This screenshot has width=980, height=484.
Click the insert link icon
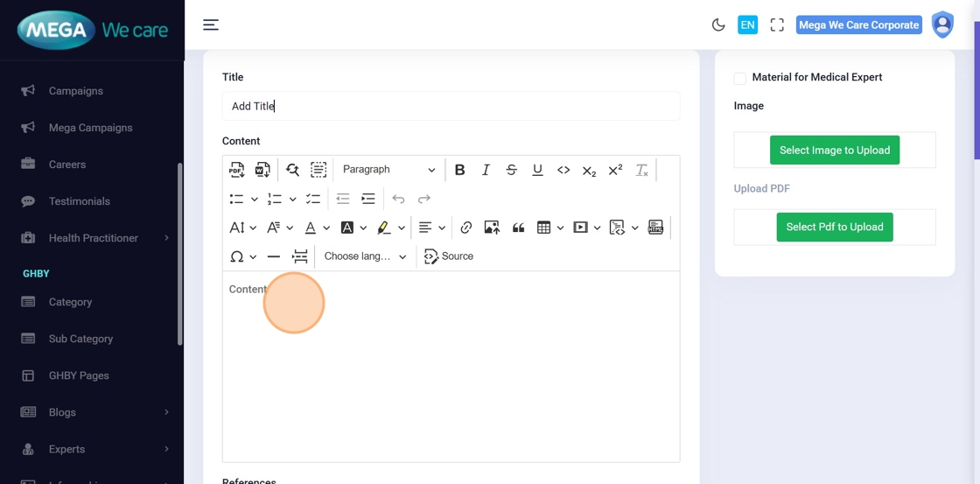point(466,228)
